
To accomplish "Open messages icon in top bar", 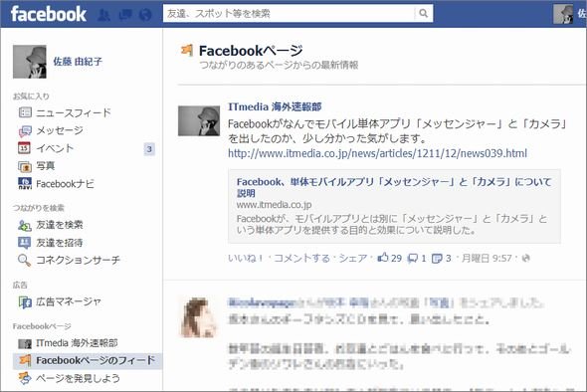I will [125, 15].
